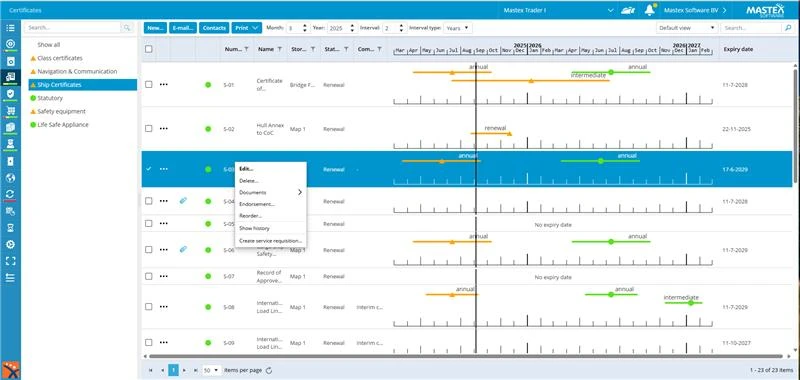The image size is (800, 380).
Task: Click the green status dot on row S-01
Action: pos(208,85)
